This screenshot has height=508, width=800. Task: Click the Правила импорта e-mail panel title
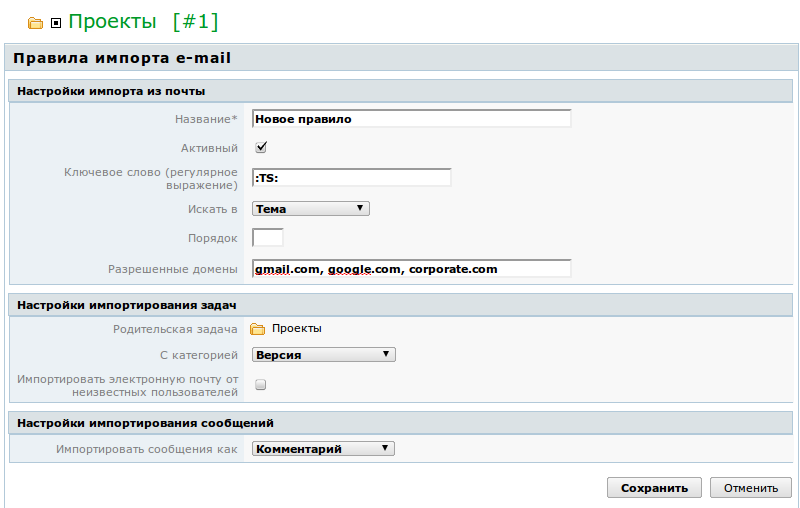(x=122, y=58)
